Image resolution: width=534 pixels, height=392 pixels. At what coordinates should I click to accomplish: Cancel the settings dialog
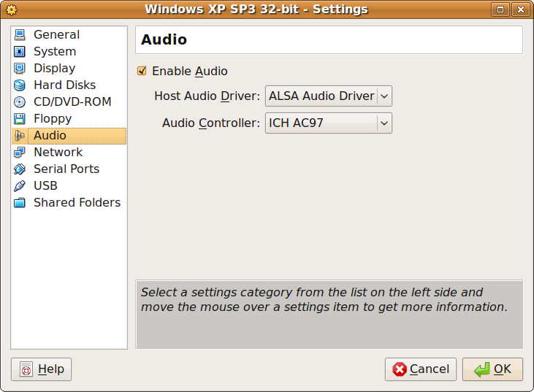point(421,369)
